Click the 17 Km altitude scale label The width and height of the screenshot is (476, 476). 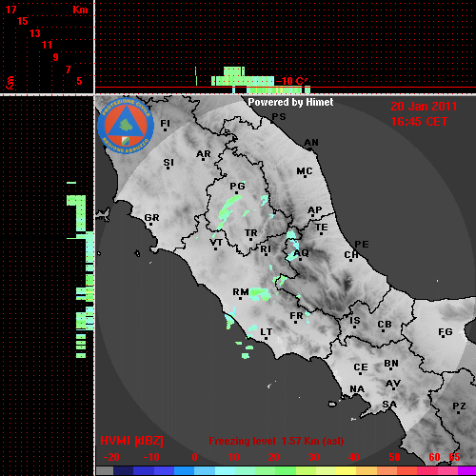pyautogui.click(x=11, y=10)
